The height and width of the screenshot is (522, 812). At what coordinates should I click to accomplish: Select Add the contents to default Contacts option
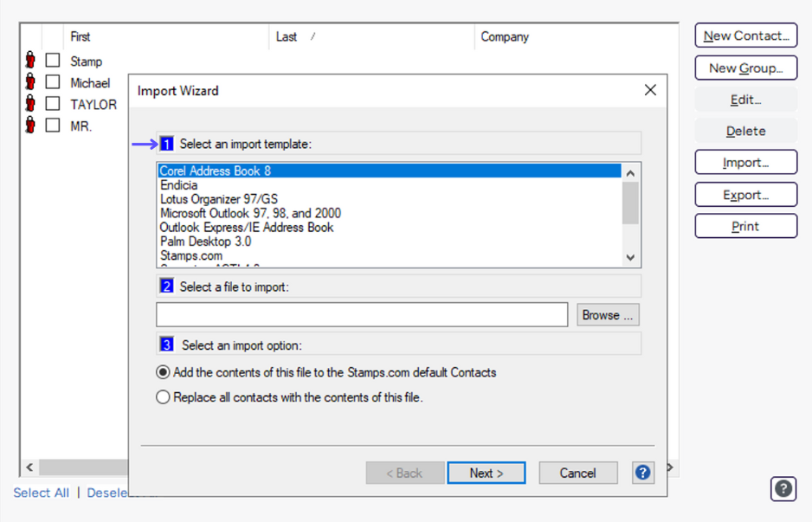click(326, 372)
